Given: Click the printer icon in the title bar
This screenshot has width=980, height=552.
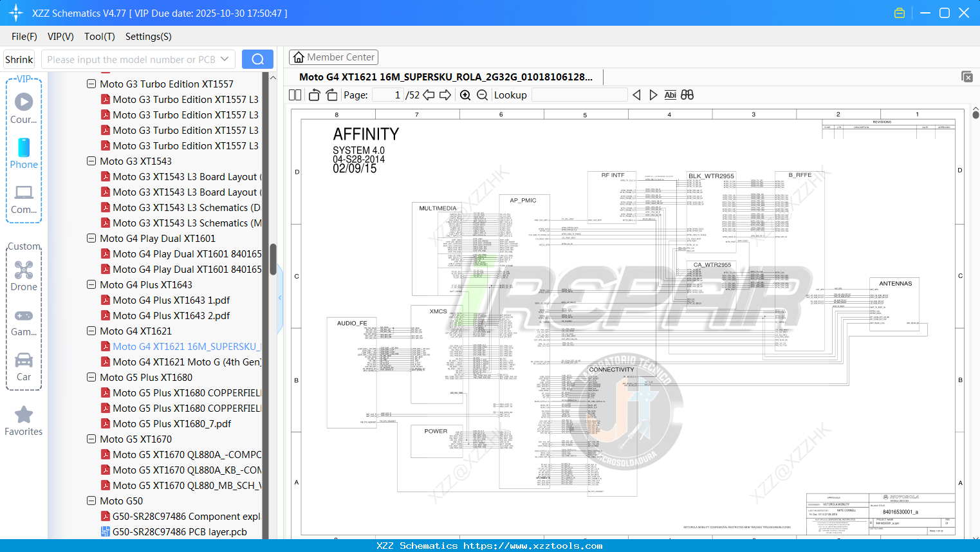Looking at the screenshot, I should (899, 12).
